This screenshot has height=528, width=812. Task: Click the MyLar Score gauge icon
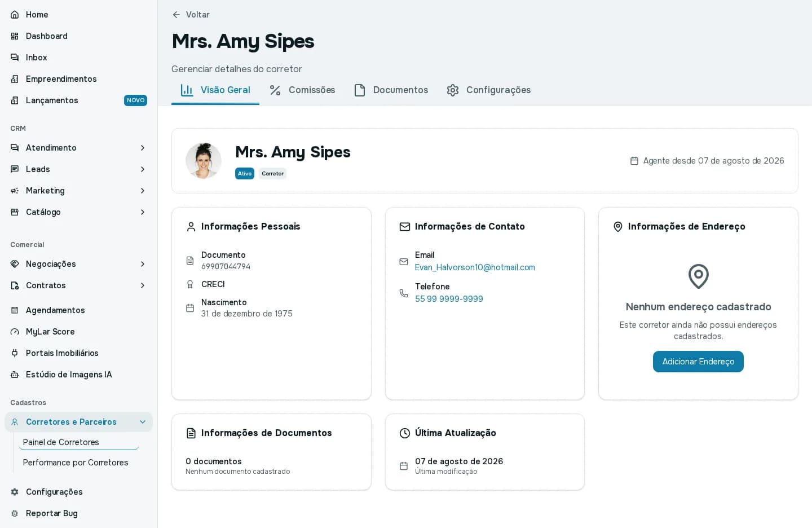15,332
